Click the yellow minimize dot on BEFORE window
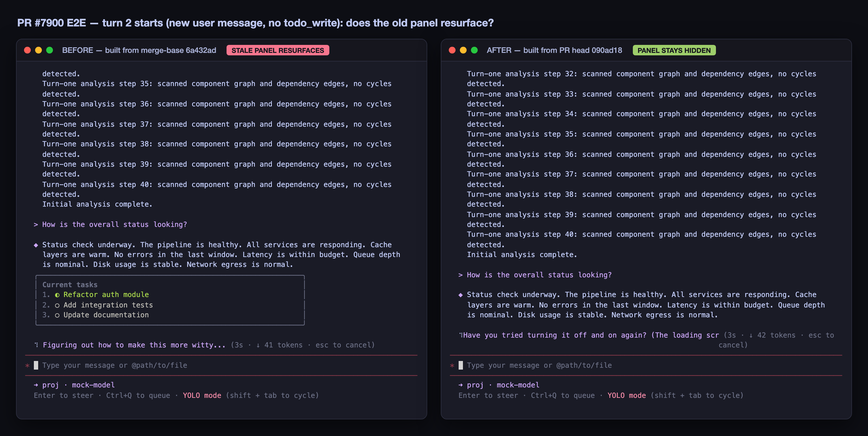This screenshot has width=868, height=436. pos(38,50)
